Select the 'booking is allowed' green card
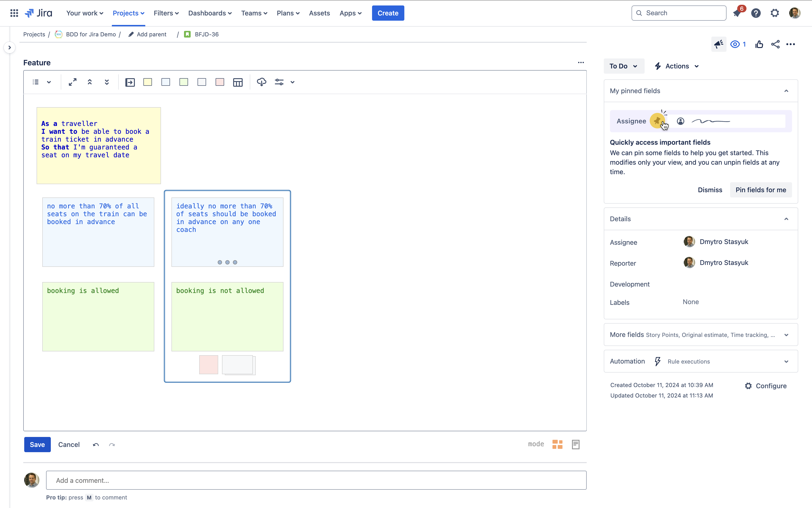812x508 pixels. [98, 316]
